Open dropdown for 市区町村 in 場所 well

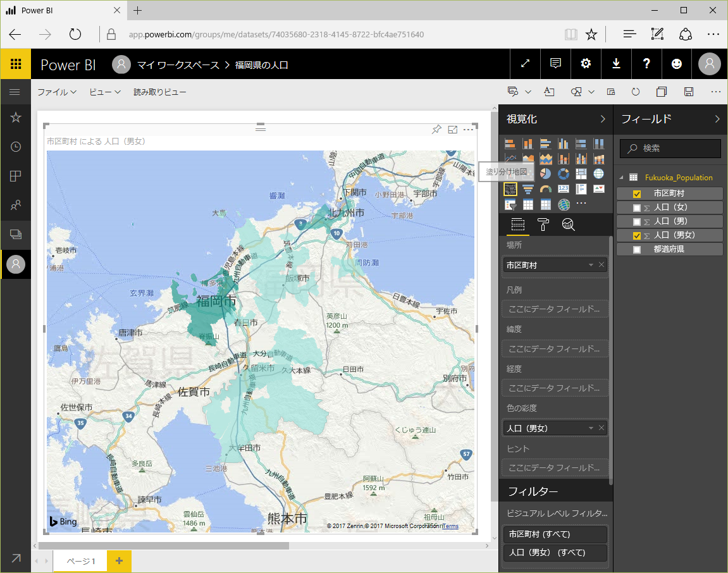tap(591, 265)
